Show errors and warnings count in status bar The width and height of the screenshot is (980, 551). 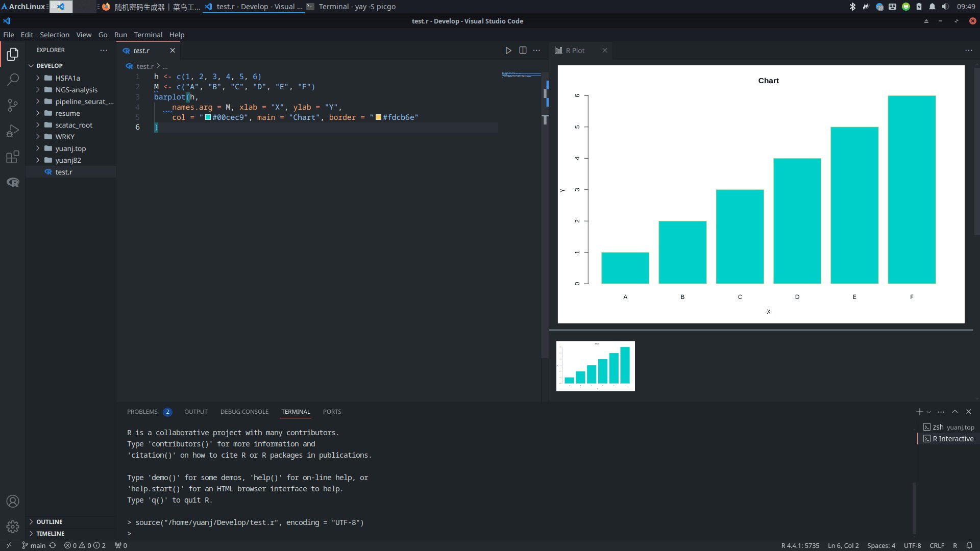[85, 545]
